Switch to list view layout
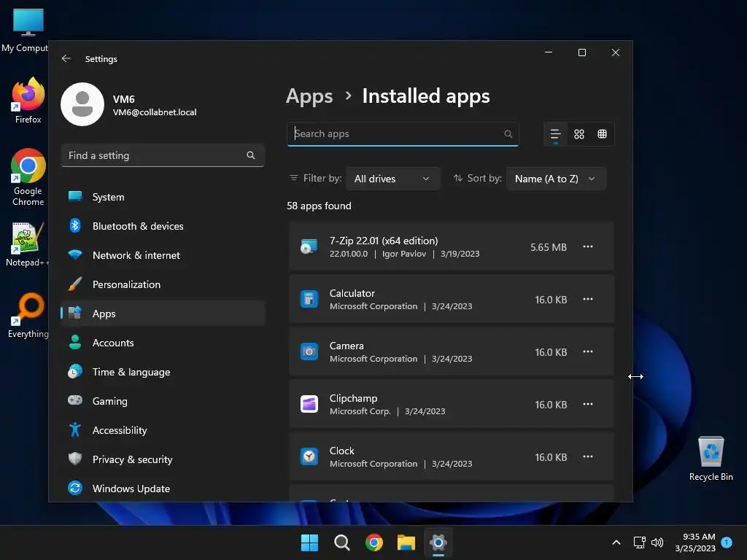 [x=555, y=134]
